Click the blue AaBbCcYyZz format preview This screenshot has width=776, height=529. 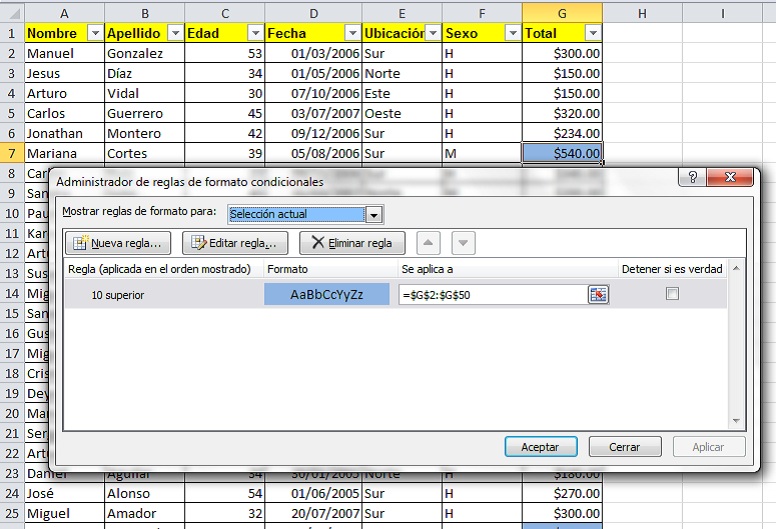326,294
